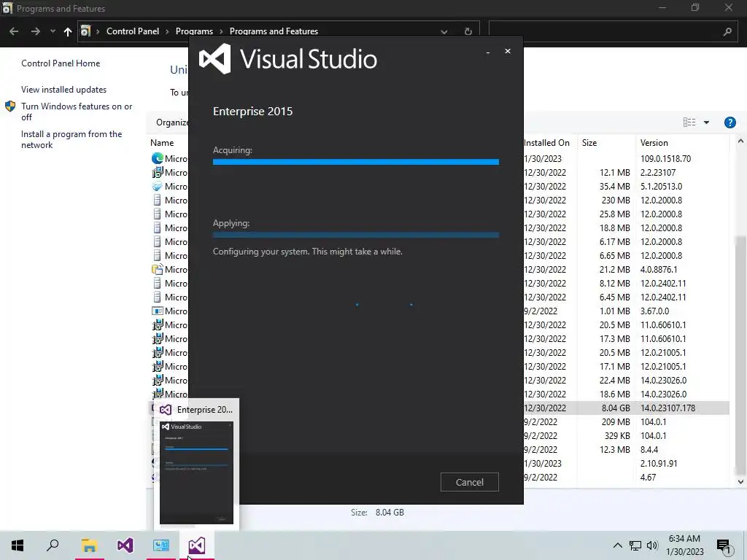Change the view layout icon
The height and width of the screenshot is (560, 747).
point(689,122)
